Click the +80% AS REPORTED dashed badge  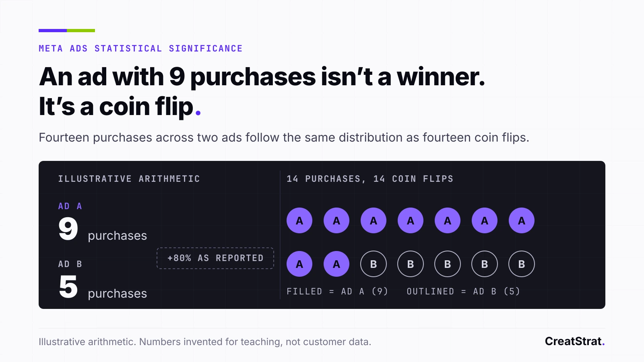215,258
